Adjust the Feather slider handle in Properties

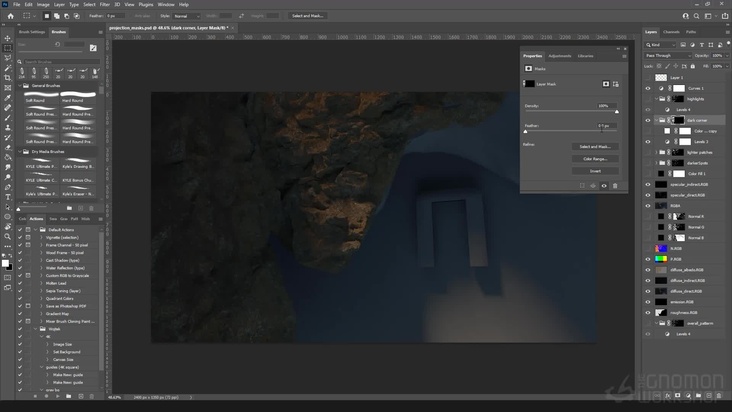[526, 132]
